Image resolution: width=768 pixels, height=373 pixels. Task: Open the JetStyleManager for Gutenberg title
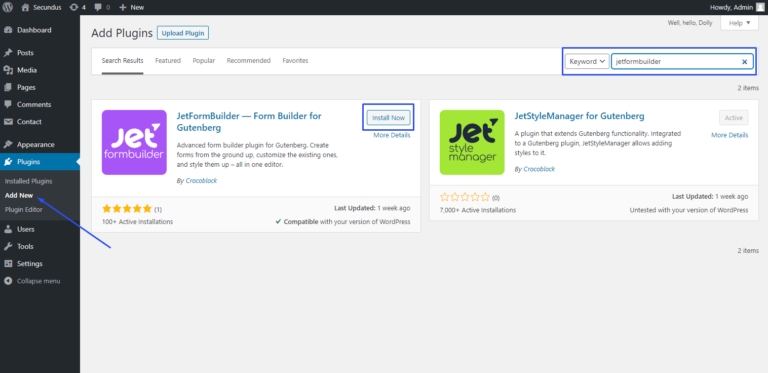[x=579, y=116]
